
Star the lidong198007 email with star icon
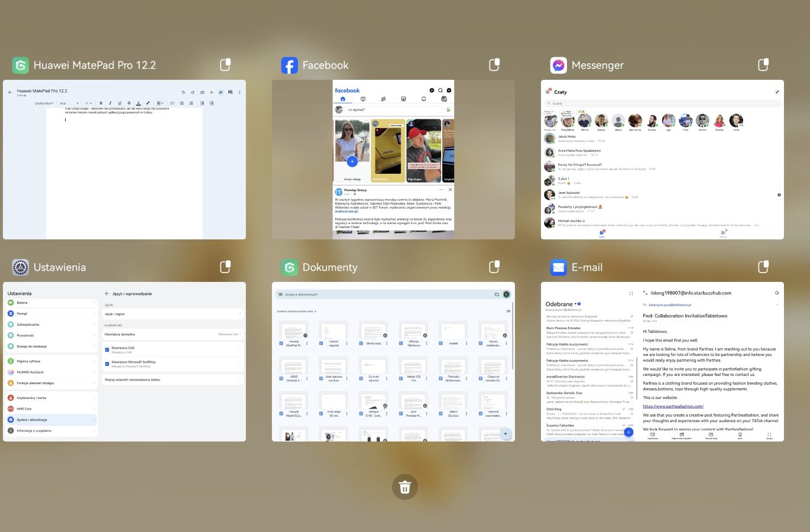[777, 293]
